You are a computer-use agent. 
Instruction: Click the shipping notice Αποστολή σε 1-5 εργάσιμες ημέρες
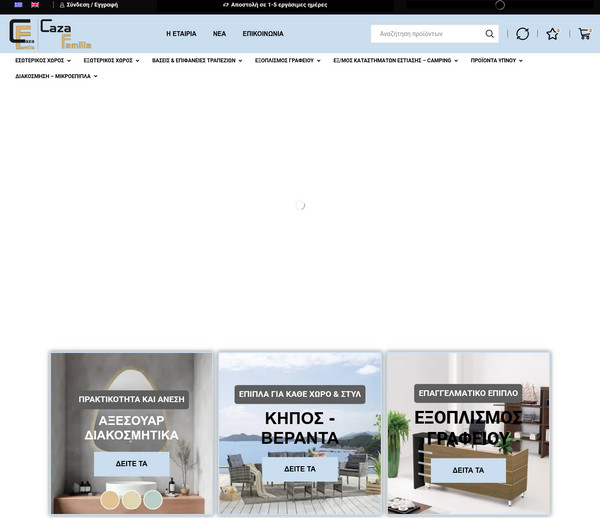tap(275, 5)
